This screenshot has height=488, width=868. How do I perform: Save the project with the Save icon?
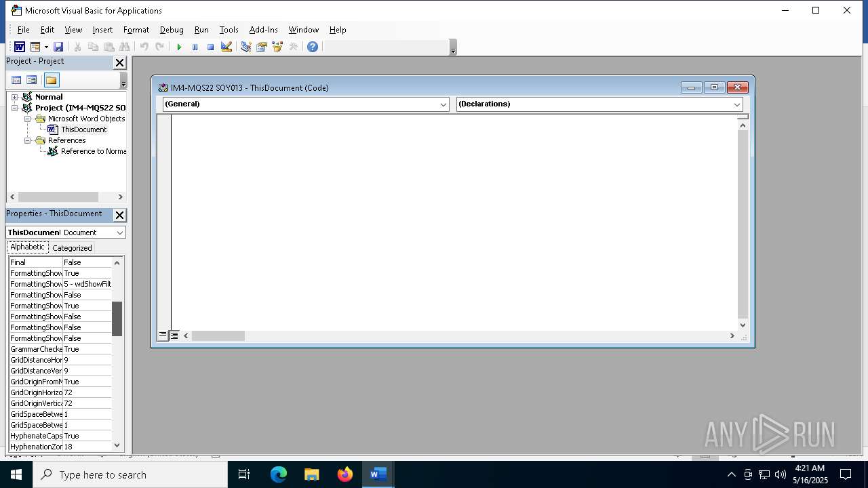click(58, 47)
